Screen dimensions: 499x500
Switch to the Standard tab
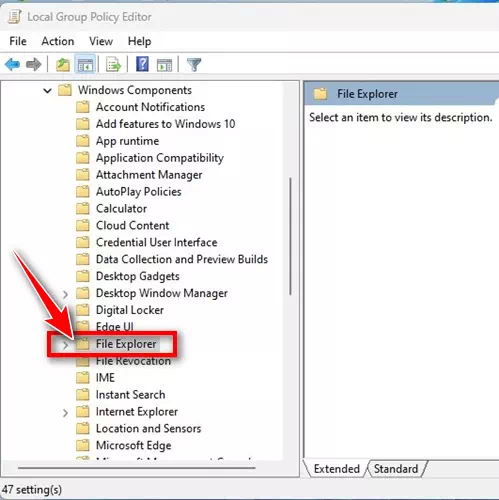click(396, 469)
